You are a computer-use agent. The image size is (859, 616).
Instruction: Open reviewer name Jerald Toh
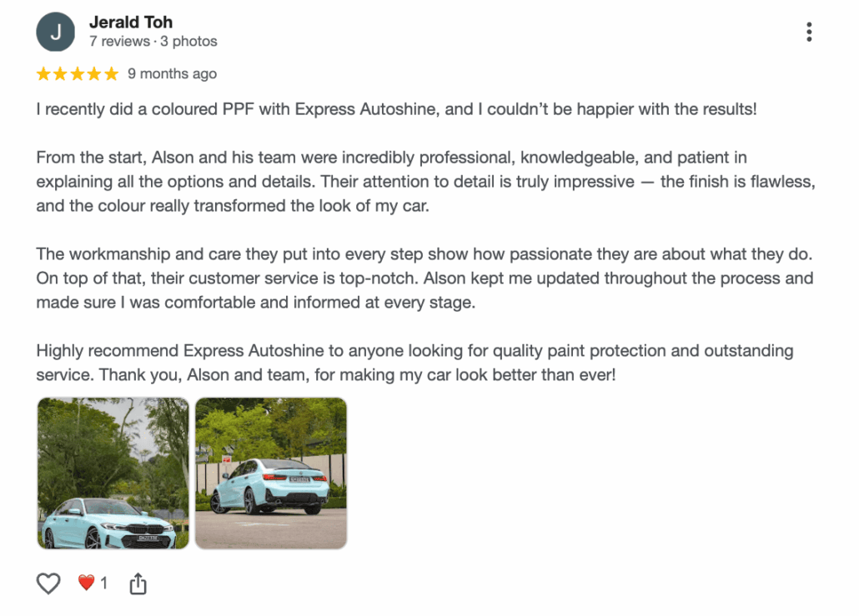[x=131, y=23]
